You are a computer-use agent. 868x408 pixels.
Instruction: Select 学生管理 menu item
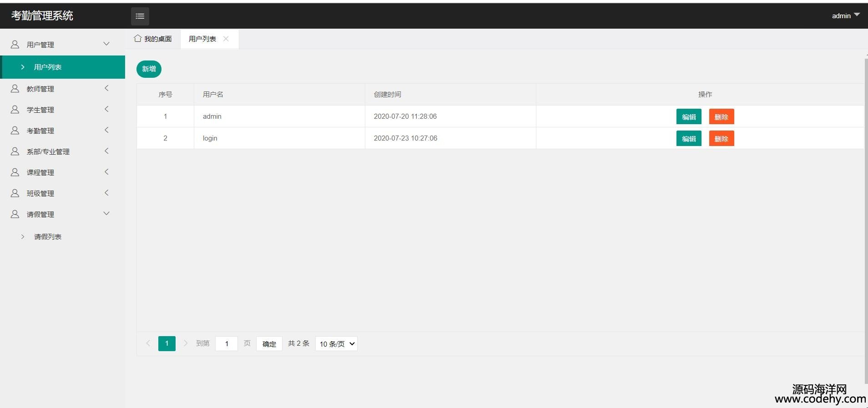point(63,110)
